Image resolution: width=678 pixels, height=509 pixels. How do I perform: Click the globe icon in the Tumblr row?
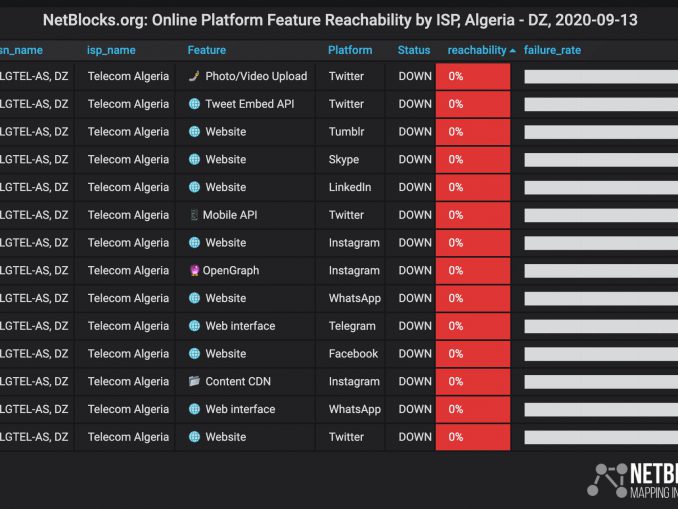click(194, 132)
